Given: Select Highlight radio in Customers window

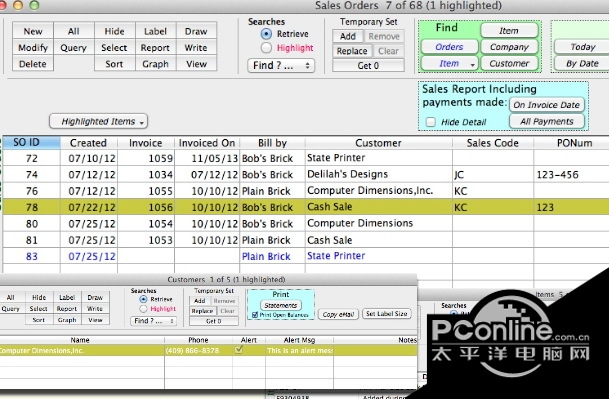Looking at the screenshot, I should tap(143, 309).
